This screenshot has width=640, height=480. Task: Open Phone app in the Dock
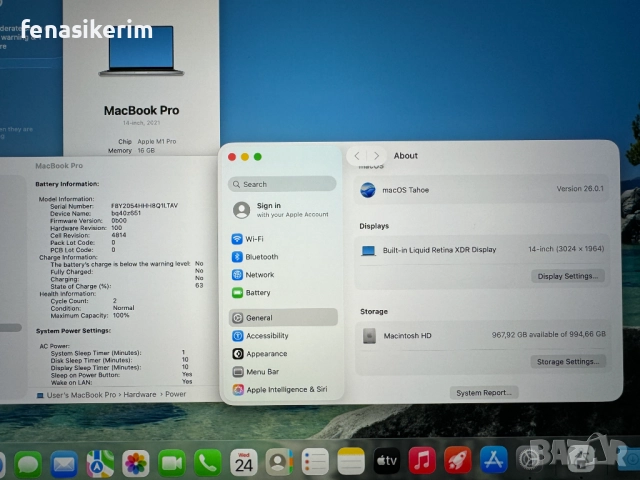[207, 462]
